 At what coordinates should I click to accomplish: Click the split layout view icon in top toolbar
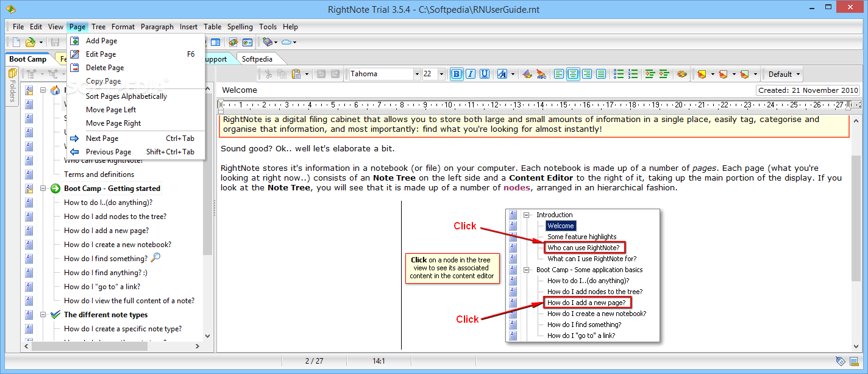[216, 42]
